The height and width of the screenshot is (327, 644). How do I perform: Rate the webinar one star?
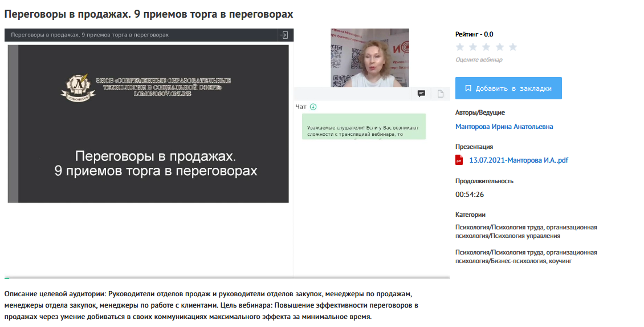click(460, 47)
